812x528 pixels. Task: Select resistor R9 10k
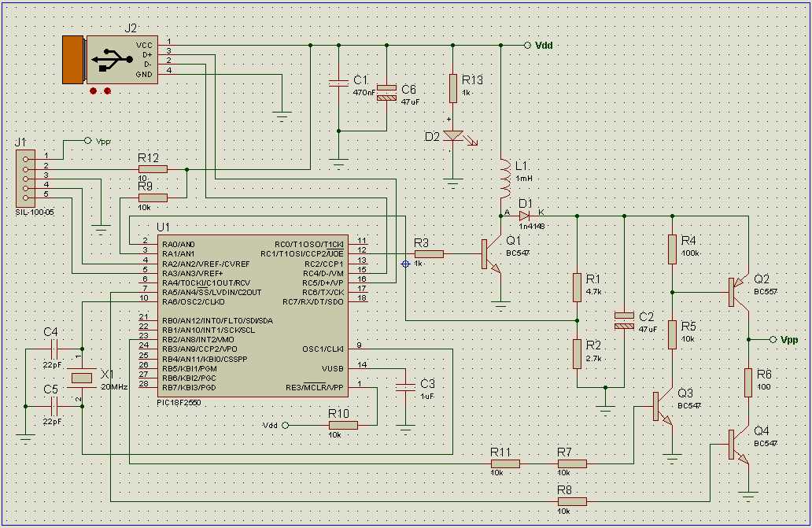point(153,198)
